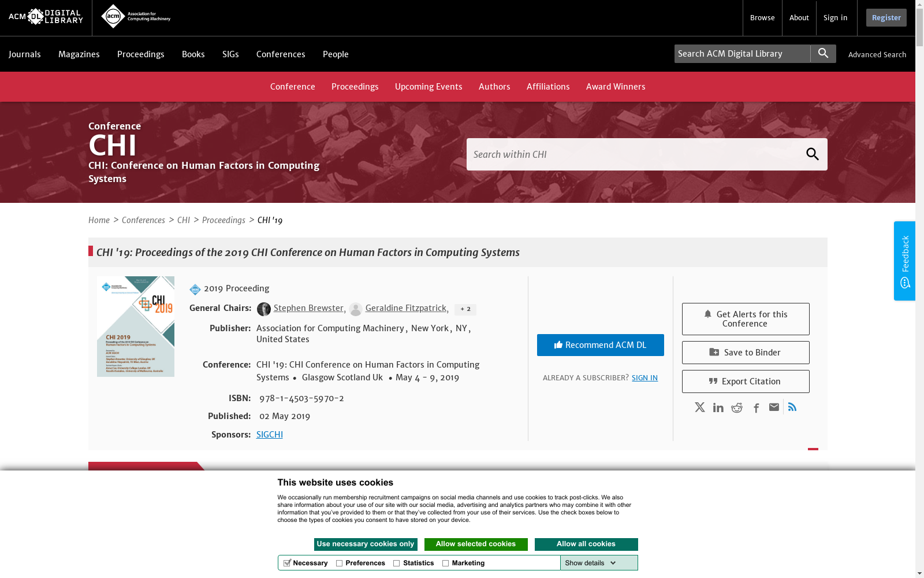Go to Home breadcrumb

click(99, 220)
